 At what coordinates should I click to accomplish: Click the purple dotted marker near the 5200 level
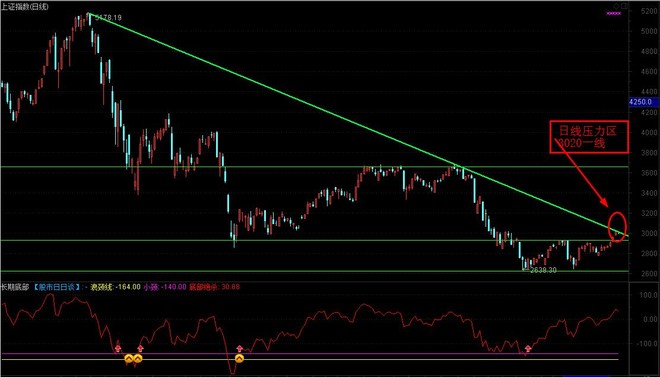point(614,13)
